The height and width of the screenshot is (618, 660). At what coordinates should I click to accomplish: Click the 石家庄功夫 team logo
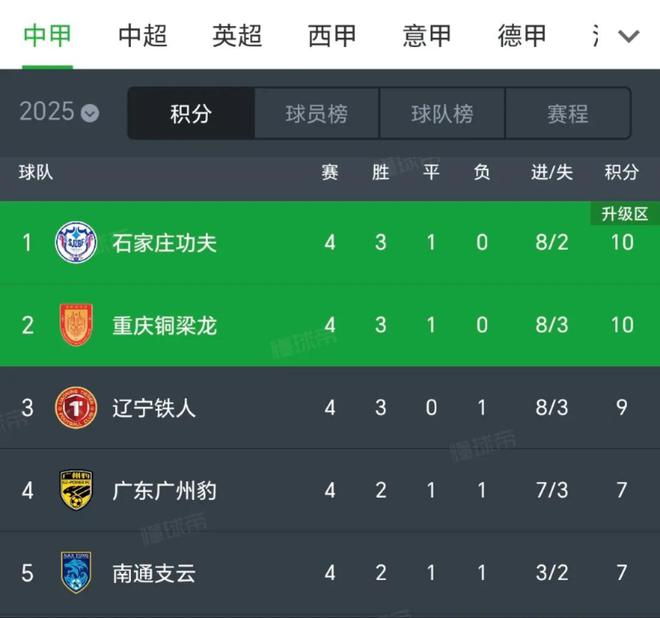76,242
